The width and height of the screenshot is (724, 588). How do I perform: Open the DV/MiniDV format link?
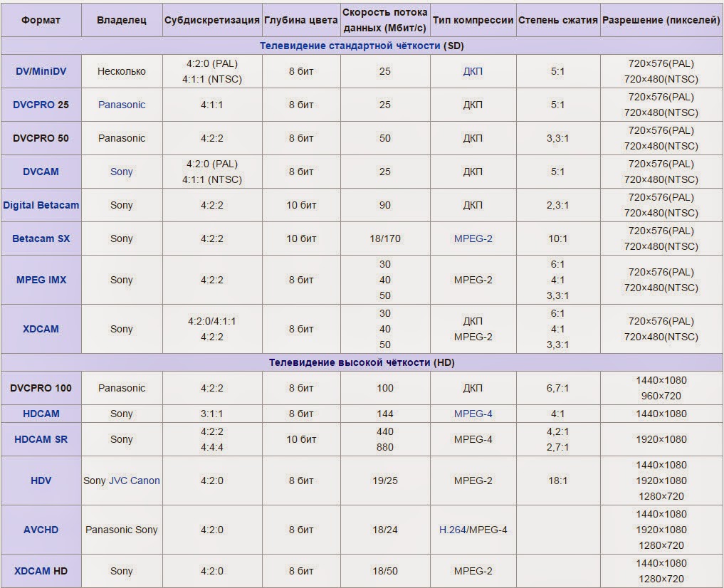(41, 71)
